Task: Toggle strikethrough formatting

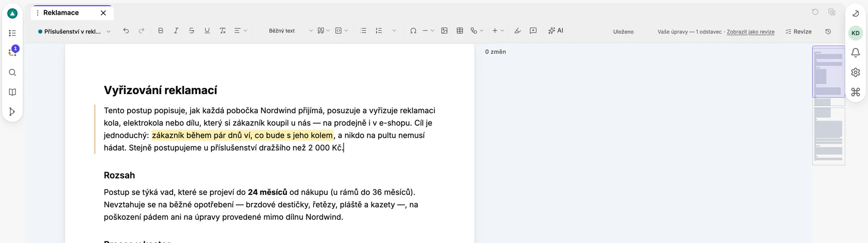Action: (192, 31)
